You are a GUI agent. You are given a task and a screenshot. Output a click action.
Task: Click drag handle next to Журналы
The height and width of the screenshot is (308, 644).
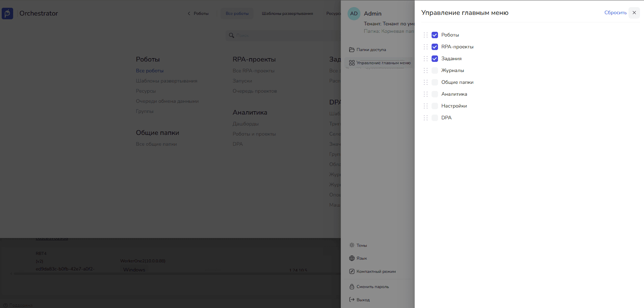pyautogui.click(x=426, y=71)
